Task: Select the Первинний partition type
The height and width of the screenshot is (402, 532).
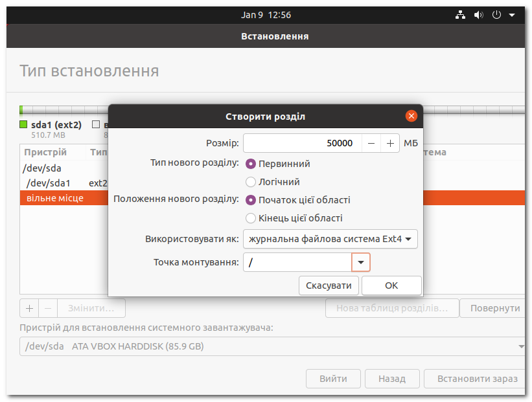Action: click(x=251, y=164)
